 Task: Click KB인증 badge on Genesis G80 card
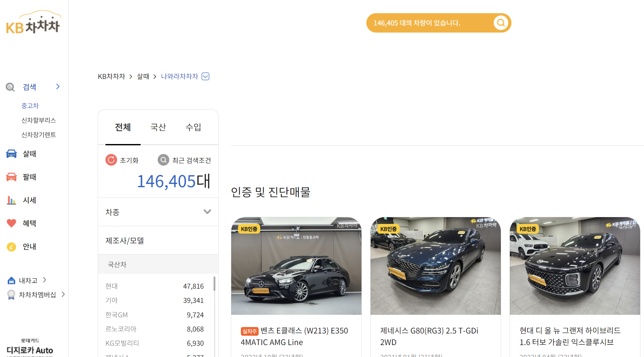pos(388,229)
